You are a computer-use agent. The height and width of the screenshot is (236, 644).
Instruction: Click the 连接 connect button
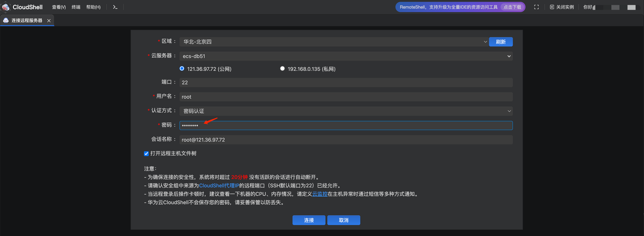309,220
